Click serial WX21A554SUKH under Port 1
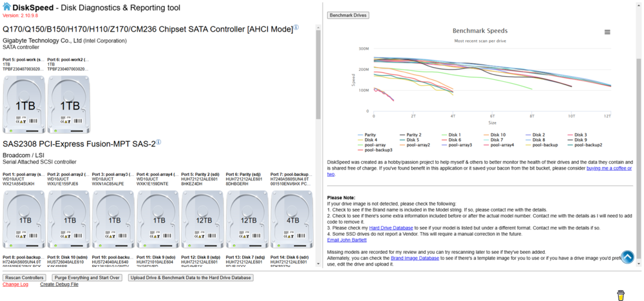The height and width of the screenshot is (301, 644). click(x=17, y=184)
